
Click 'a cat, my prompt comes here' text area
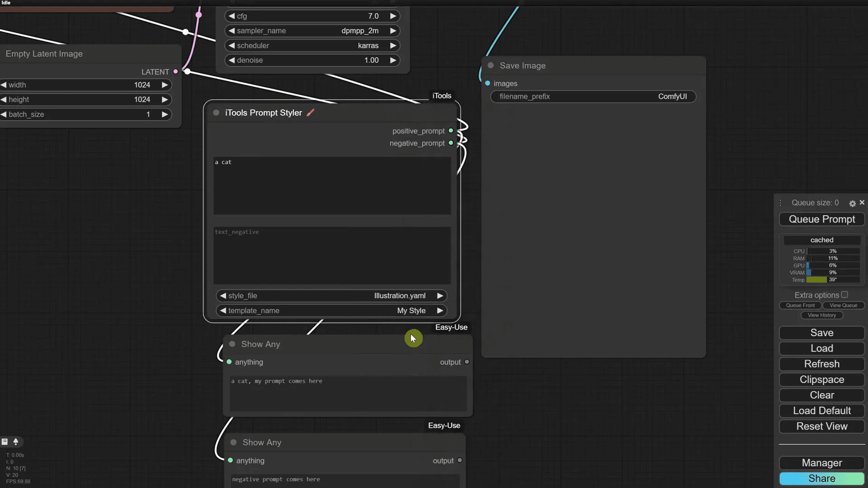(348, 394)
